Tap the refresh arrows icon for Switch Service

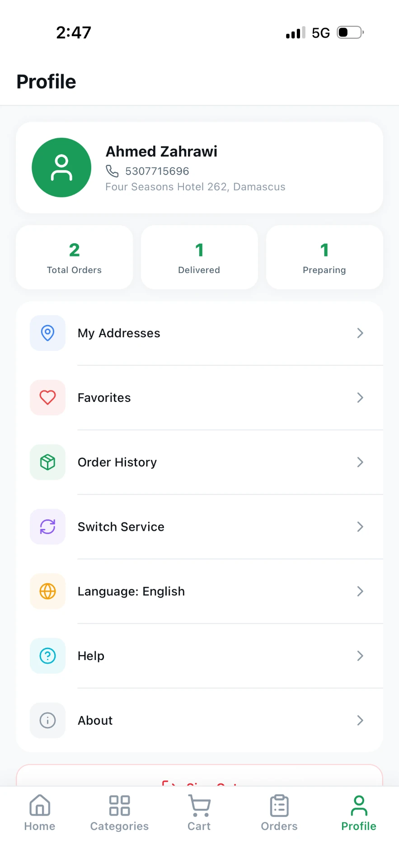47,527
